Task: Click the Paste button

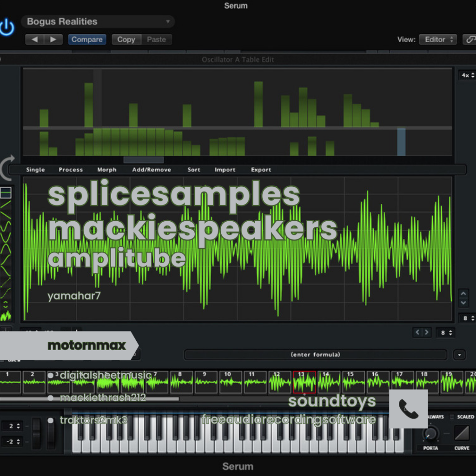Action: [x=157, y=40]
